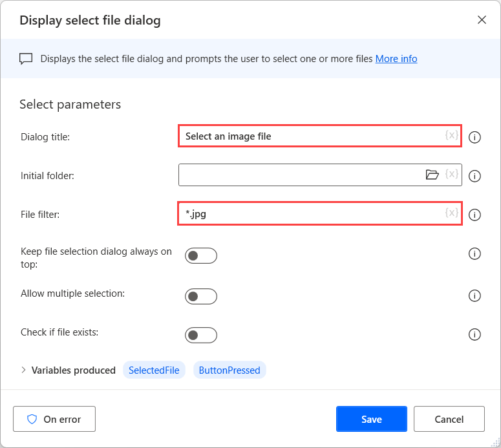
Task: Show info for Check if file exists
Action: pyautogui.click(x=474, y=334)
